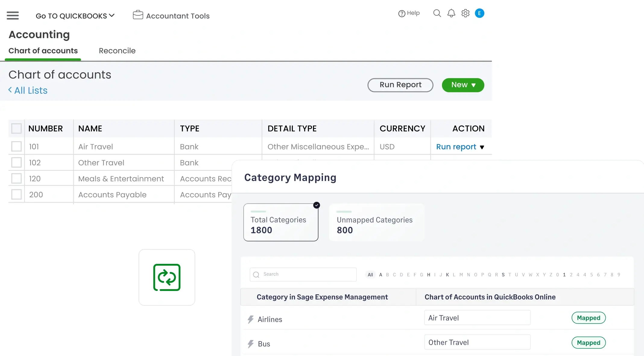The height and width of the screenshot is (356, 644).
Task: Switch to the Reconcile tab
Action: click(117, 51)
